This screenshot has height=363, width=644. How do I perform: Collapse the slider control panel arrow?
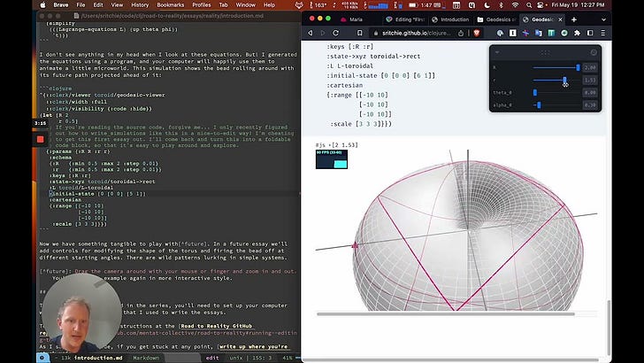point(497,52)
